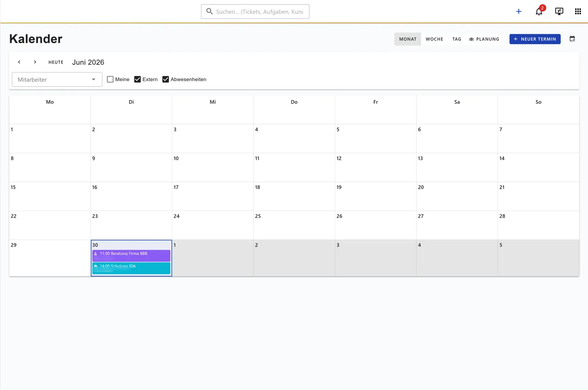Go to next month arrow
This screenshot has height=390, width=588.
35,62
